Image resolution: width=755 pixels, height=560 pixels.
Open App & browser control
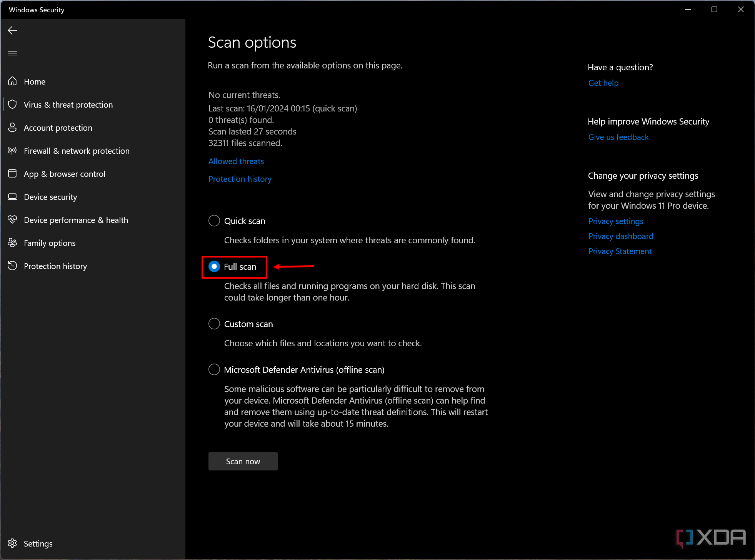tap(93, 174)
